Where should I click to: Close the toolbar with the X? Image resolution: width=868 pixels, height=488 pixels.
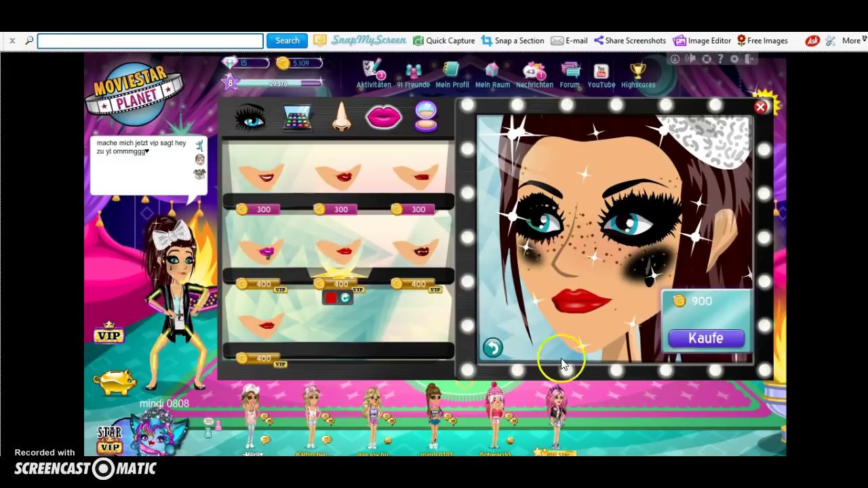pyautogui.click(x=12, y=41)
